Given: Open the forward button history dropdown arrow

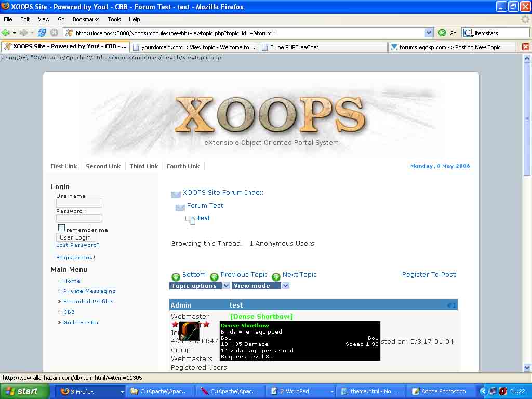Looking at the screenshot, I should [x=32, y=33].
